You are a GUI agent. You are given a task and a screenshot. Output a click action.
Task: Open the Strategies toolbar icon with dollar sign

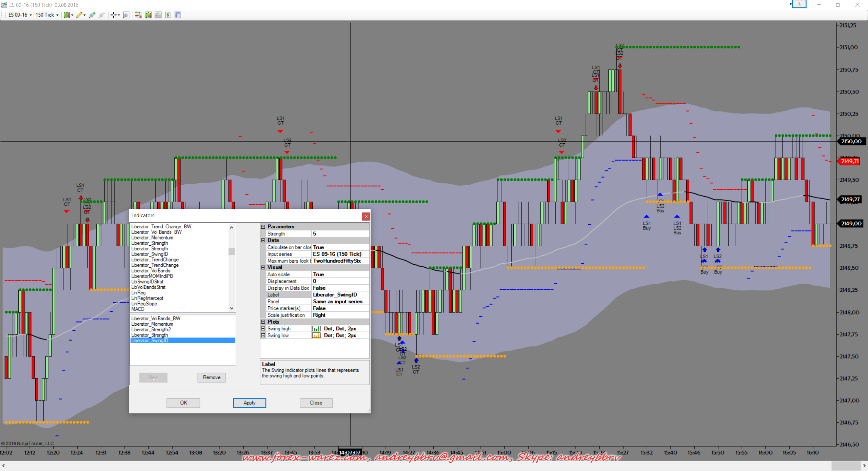pos(168,15)
